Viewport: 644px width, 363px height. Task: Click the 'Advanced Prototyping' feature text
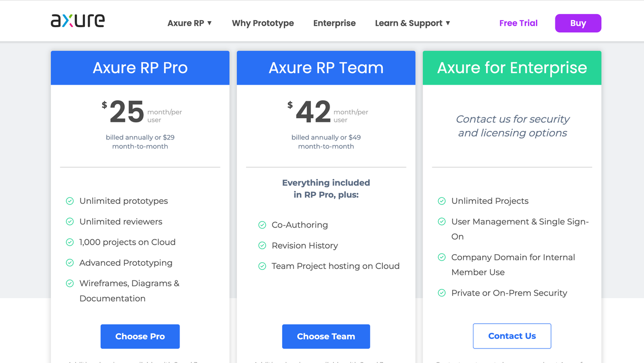coord(126,263)
